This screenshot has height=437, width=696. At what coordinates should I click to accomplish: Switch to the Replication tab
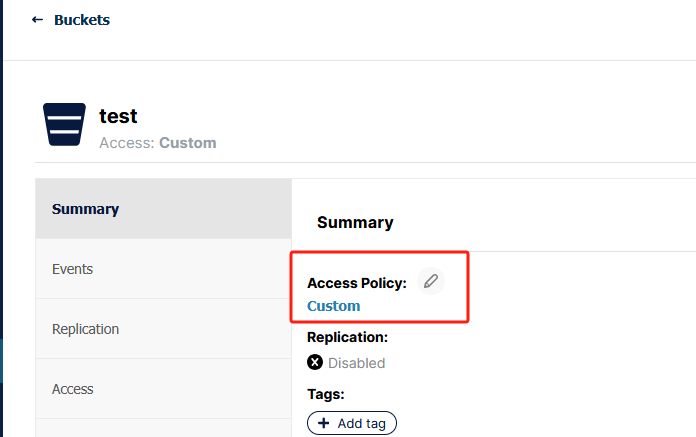tap(85, 329)
